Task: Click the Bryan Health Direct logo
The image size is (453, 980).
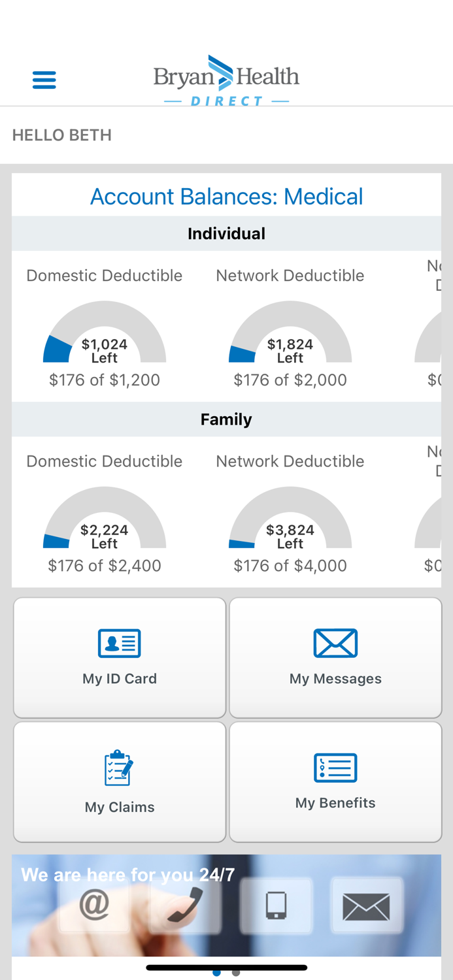Action: 226,77
